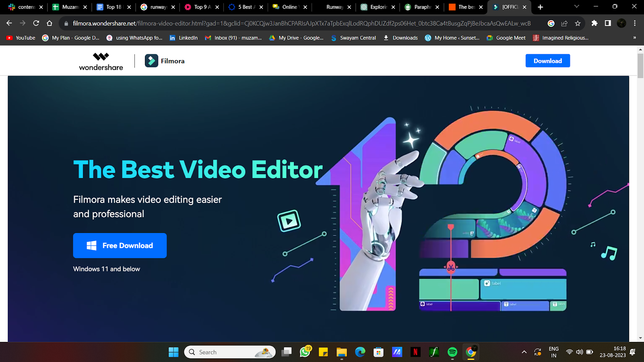Open WhatsApp from taskbar
Viewport: 644px width, 362px height.
[305, 352]
